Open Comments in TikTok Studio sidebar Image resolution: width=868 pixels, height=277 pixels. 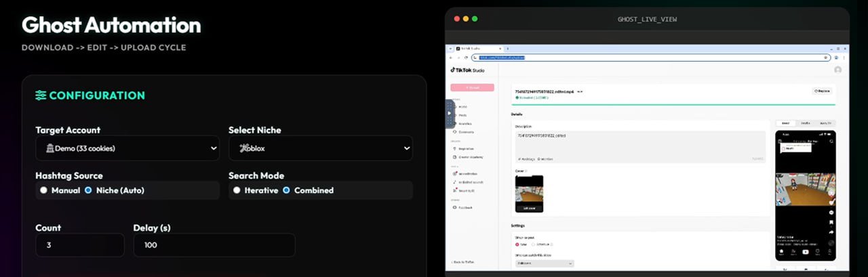(465, 131)
